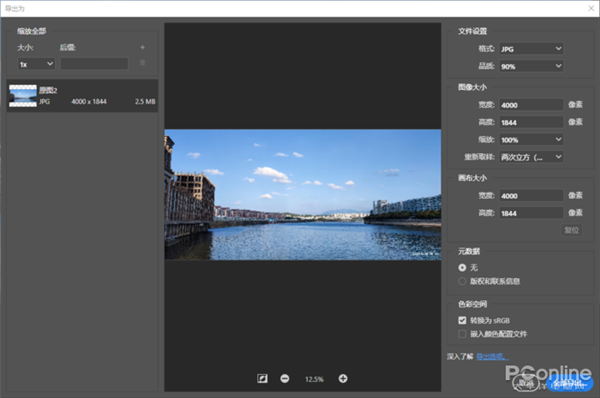Select the 无 metadata radio option

[x=462, y=268]
